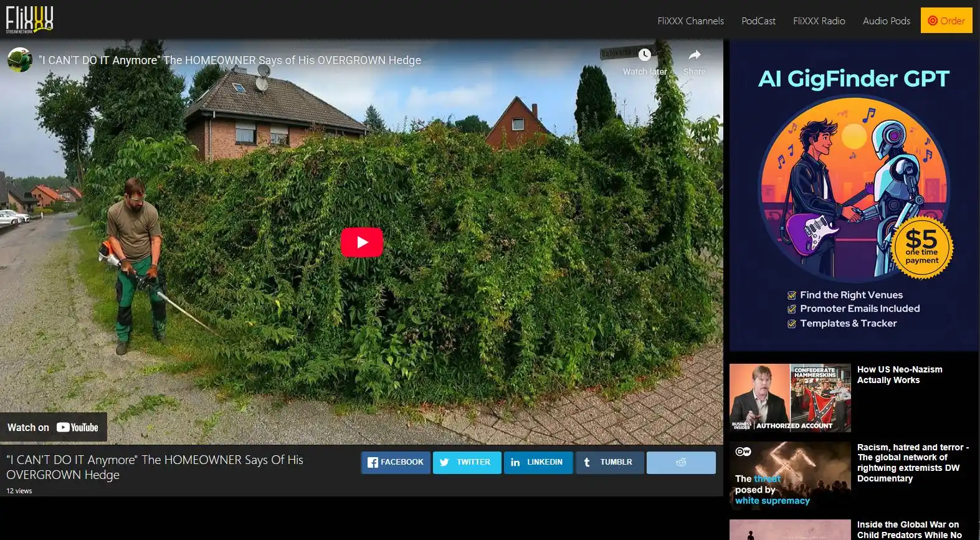Click the Watch later clock icon
980x540 pixels.
(645, 55)
